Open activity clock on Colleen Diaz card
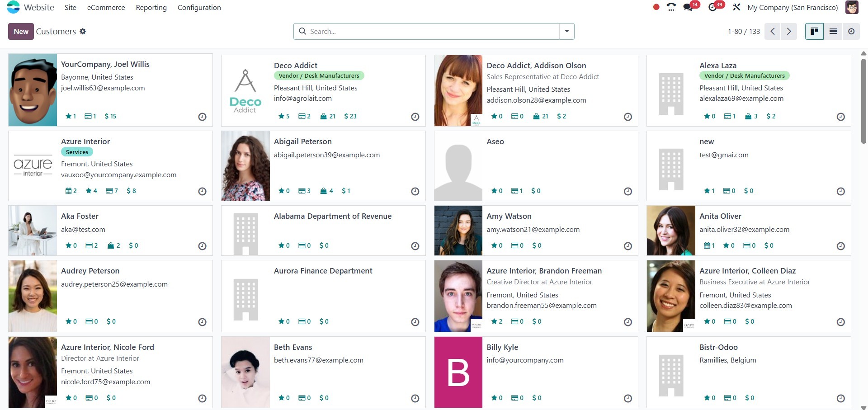 [841, 322]
